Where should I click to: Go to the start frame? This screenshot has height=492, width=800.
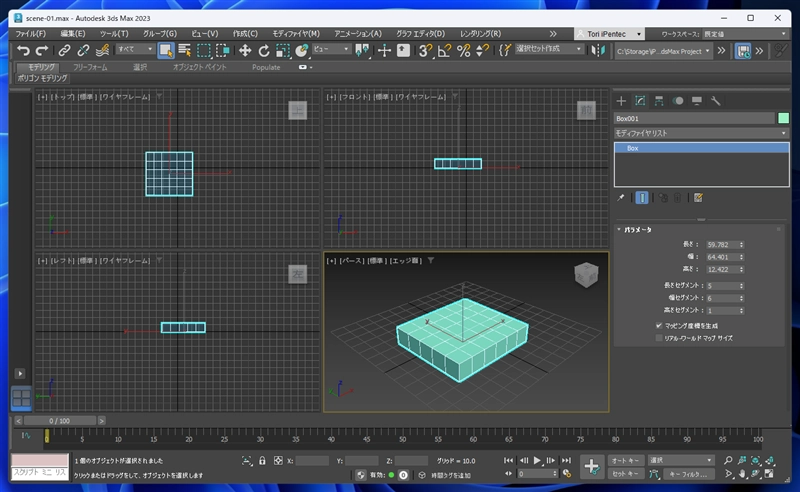[509, 460]
